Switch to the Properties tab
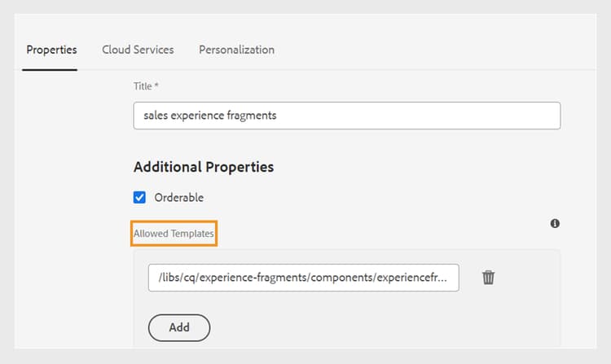The height and width of the screenshot is (364, 611). (x=51, y=50)
